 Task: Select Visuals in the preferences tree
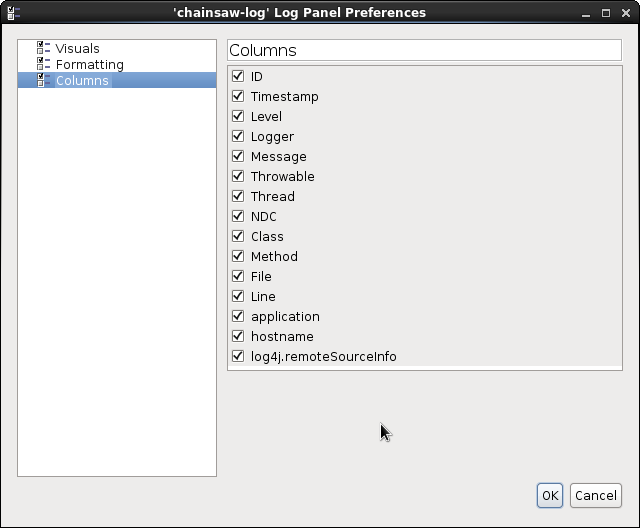[77, 48]
